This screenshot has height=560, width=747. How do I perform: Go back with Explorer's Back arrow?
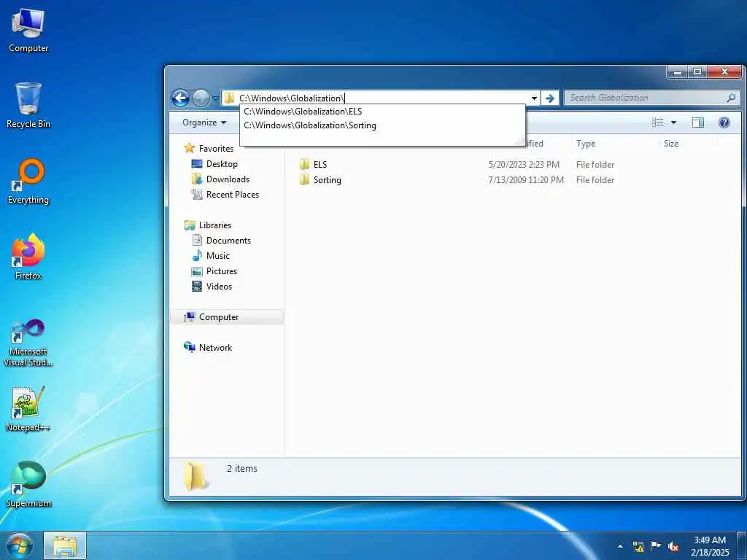(x=181, y=98)
